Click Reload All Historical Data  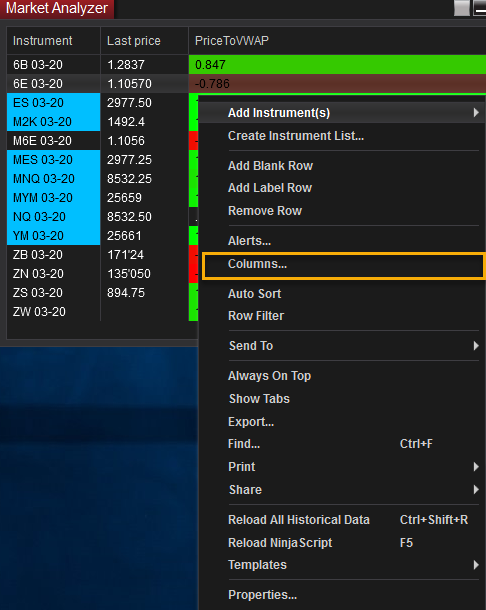click(299, 520)
